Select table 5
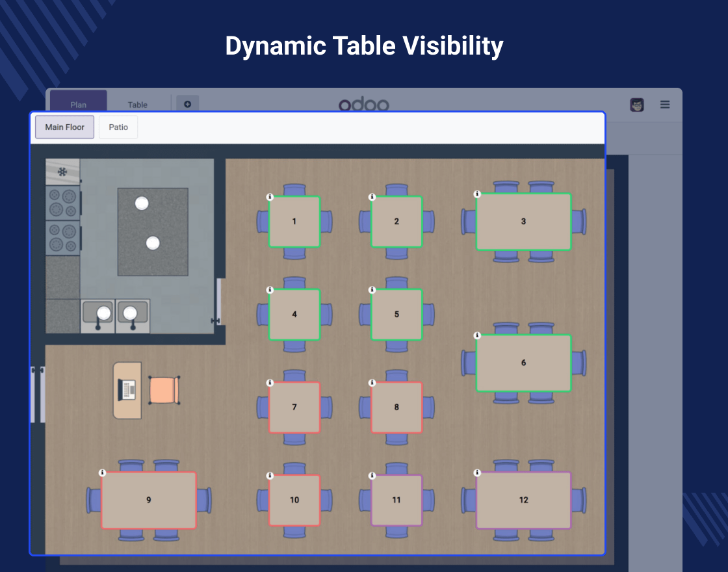 click(396, 315)
